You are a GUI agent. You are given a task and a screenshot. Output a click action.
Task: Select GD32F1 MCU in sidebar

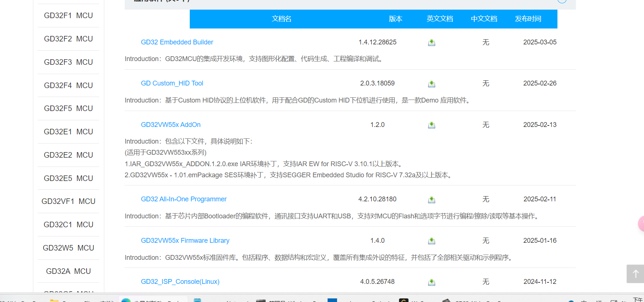pyautogui.click(x=68, y=16)
